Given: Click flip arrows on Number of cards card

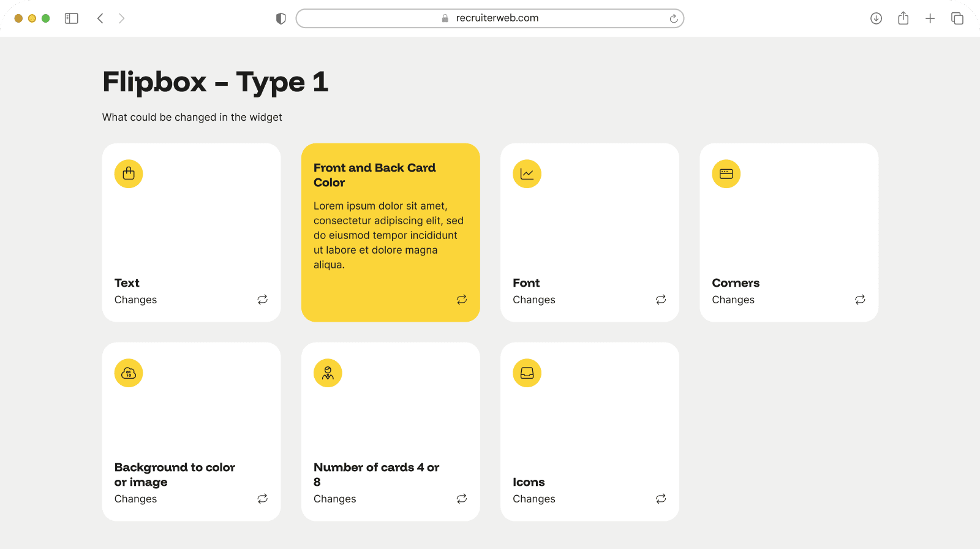Looking at the screenshot, I should pyautogui.click(x=461, y=499).
